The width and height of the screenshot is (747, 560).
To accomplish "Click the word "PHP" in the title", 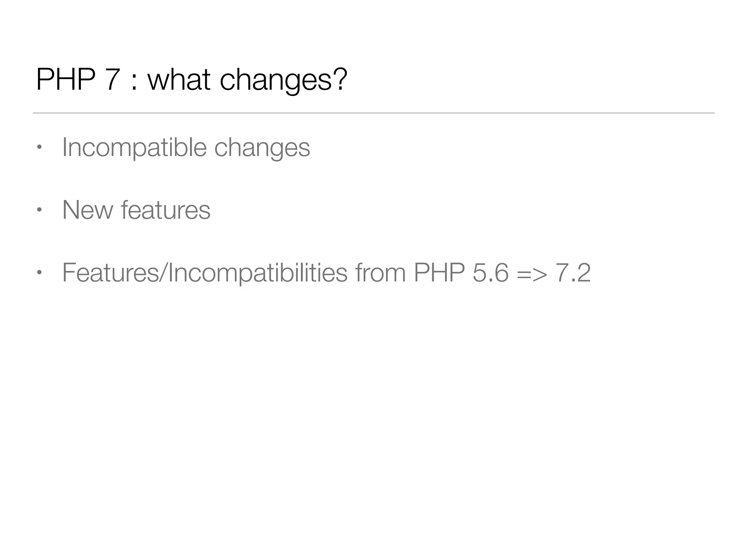I will click(x=66, y=79).
